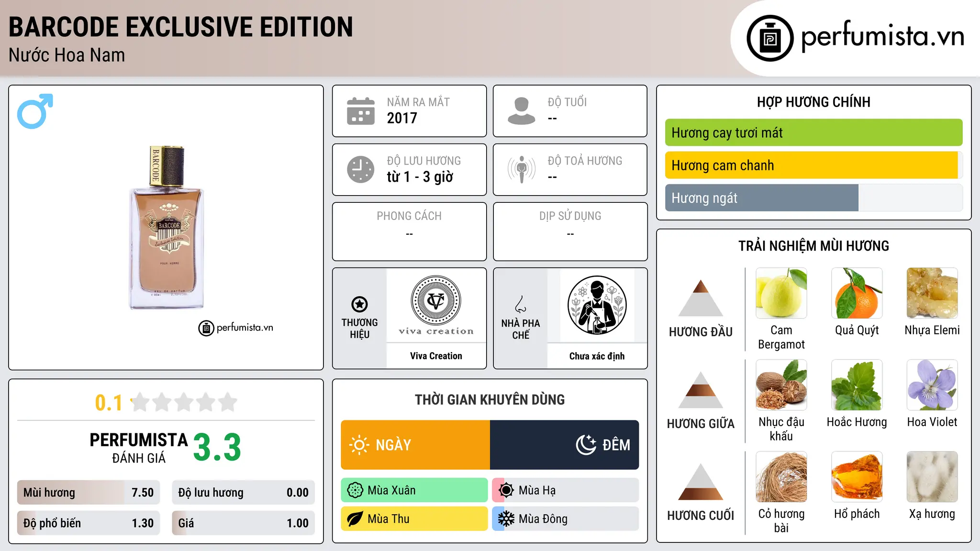Screen dimensions: 980x551
Task: Open the Viva Creation brand logo
Action: click(436, 305)
